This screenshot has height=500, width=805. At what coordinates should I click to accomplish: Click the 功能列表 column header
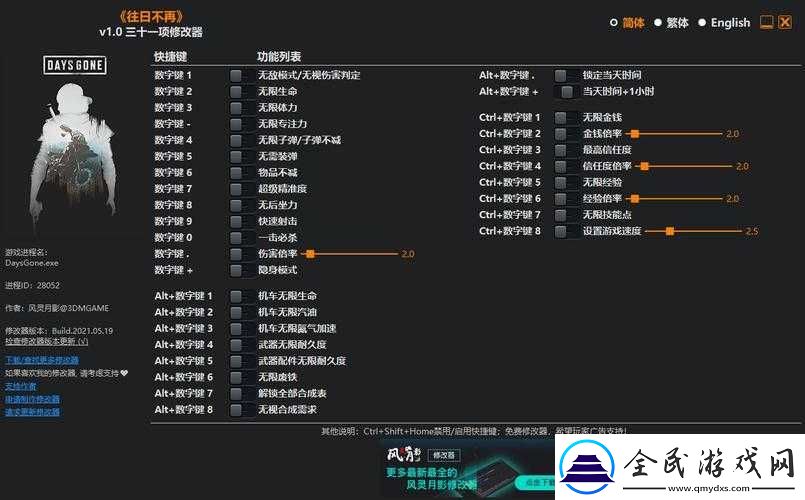tap(279, 56)
